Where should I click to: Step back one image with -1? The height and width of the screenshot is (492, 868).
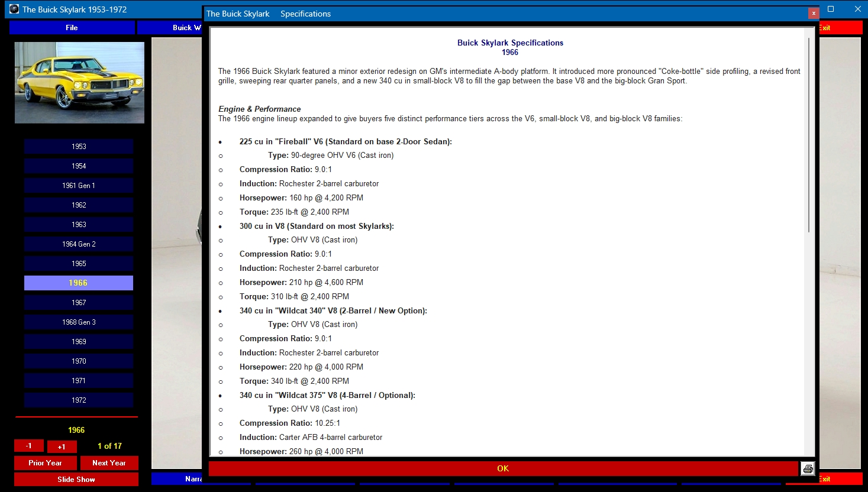[28, 446]
